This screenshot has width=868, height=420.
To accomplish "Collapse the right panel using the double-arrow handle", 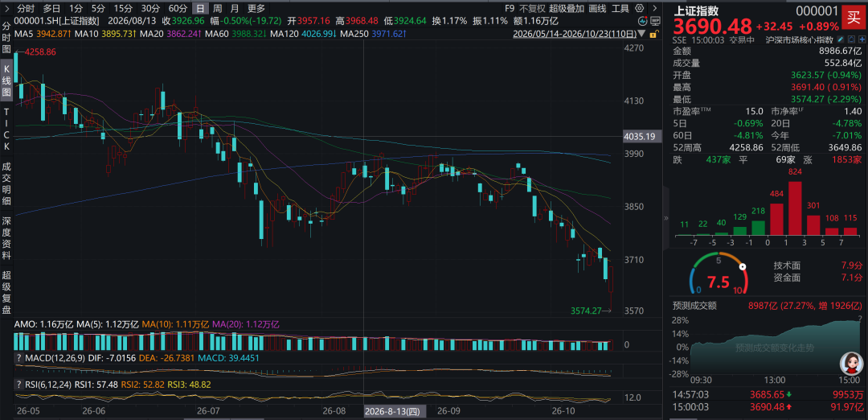I will pos(666,218).
